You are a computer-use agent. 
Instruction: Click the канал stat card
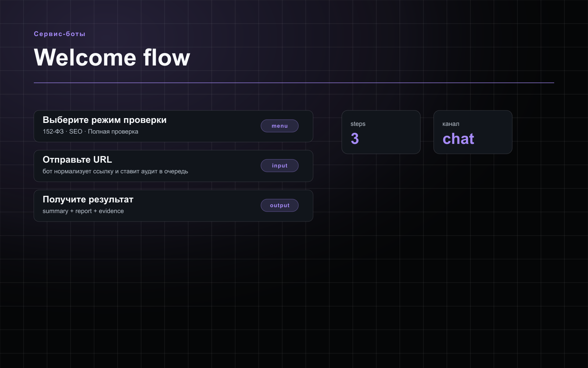point(473,132)
